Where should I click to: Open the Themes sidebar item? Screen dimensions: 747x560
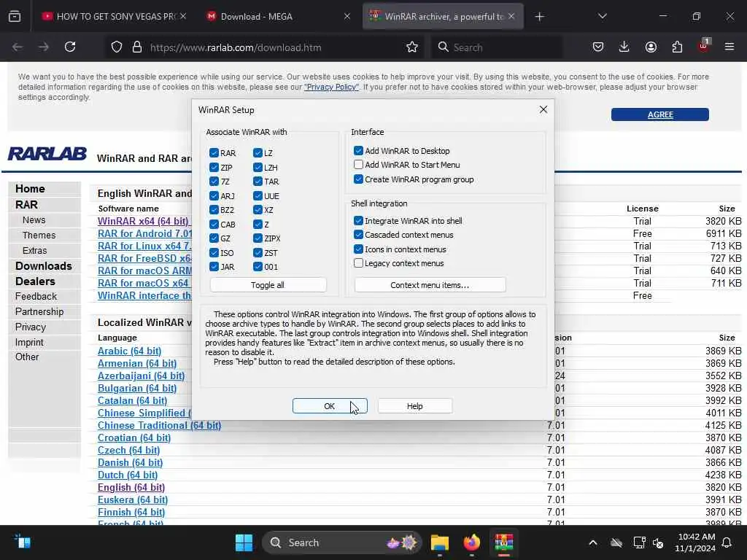coord(39,236)
